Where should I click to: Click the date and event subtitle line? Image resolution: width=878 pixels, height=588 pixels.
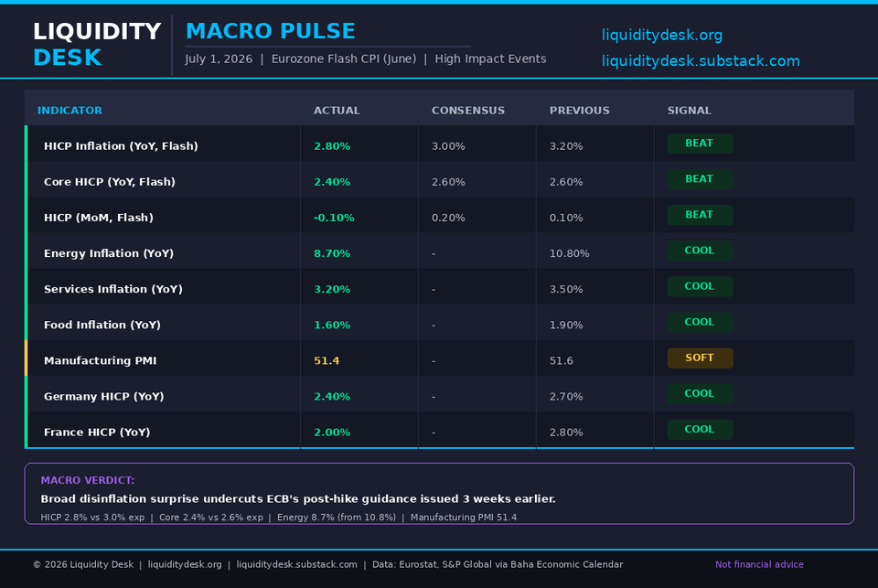click(366, 59)
